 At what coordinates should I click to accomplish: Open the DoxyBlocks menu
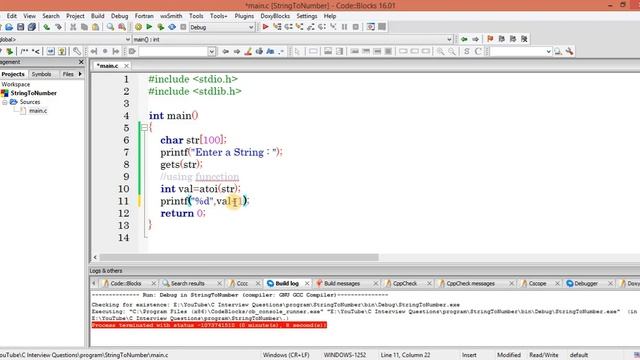275,16
